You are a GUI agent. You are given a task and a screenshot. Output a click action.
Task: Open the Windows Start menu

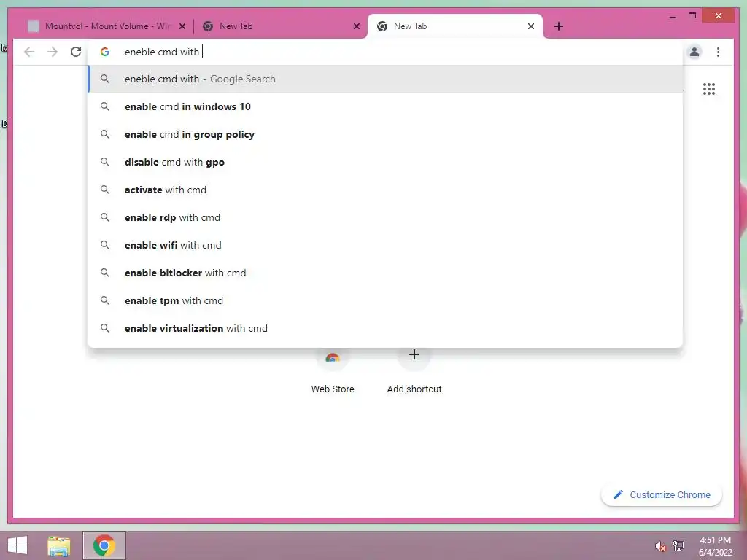click(18, 545)
